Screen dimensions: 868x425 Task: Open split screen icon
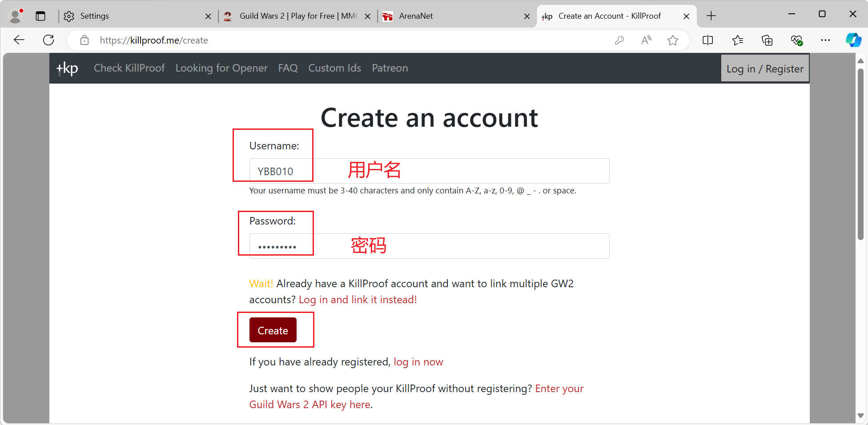click(x=708, y=40)
